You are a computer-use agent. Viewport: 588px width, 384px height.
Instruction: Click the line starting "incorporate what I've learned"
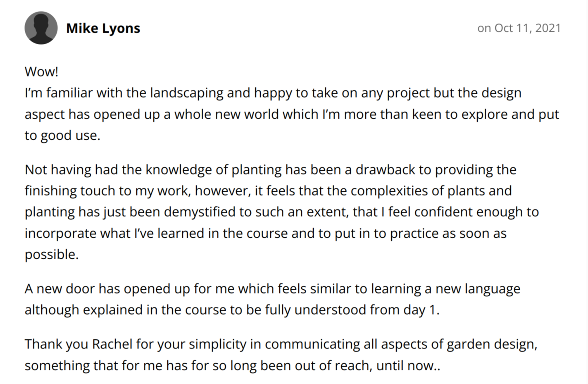tap(265, 233)
